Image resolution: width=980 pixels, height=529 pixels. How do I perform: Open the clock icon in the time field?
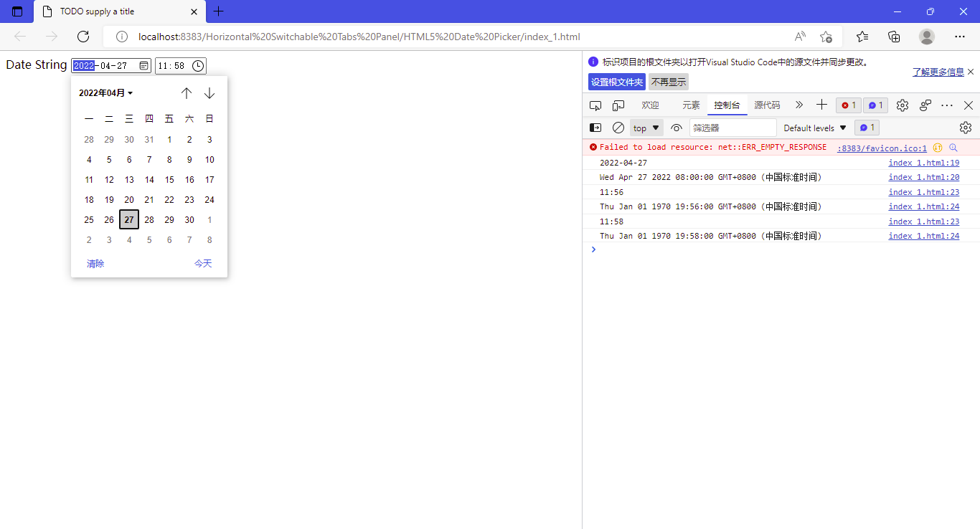[199, 65]
